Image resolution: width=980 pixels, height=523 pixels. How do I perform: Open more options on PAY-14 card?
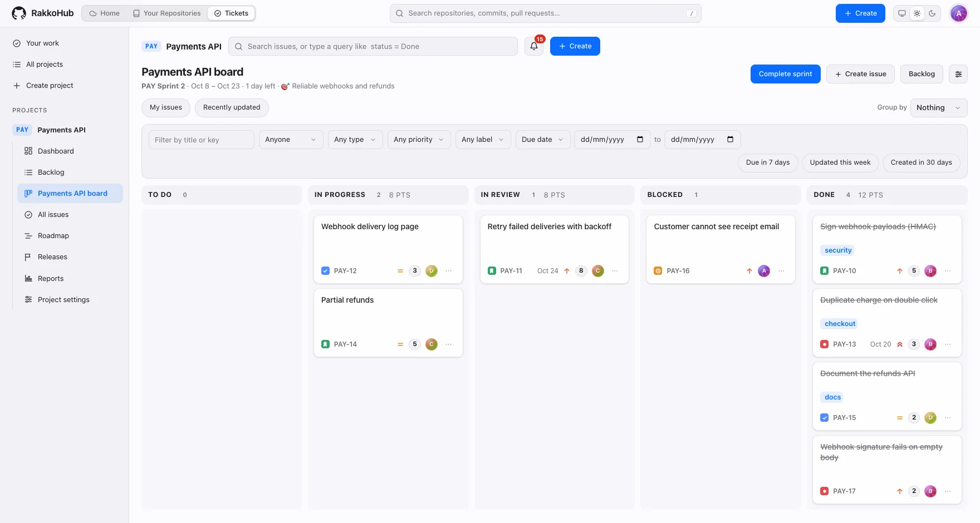449,344
